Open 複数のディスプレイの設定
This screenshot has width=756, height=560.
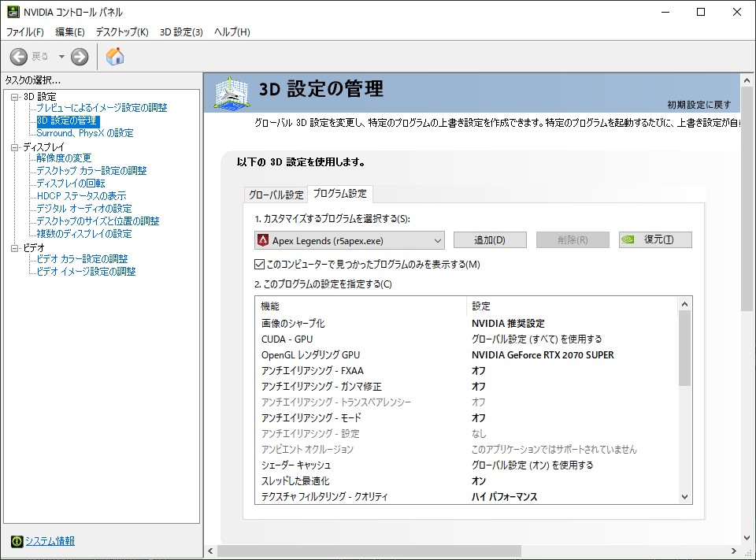coord(84,233)
